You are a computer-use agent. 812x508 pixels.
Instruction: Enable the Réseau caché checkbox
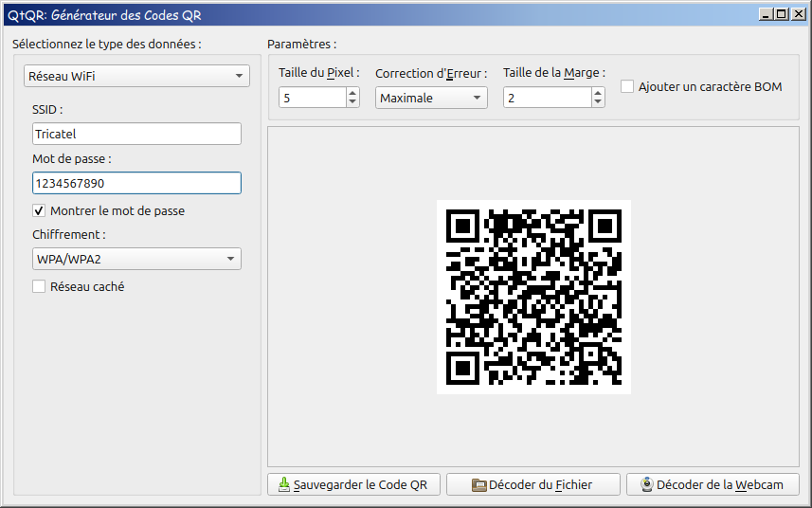tap(39, 286)
